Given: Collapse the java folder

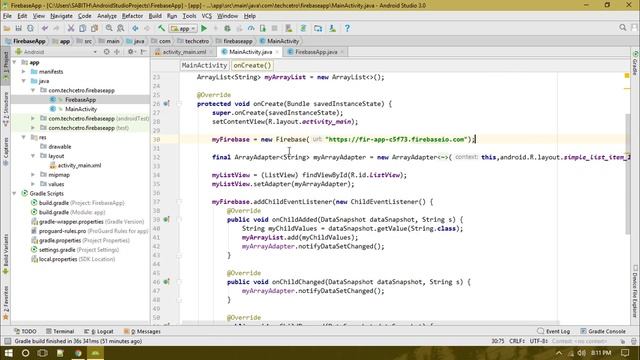Looking at the screenshot, I should pos(24,81).
